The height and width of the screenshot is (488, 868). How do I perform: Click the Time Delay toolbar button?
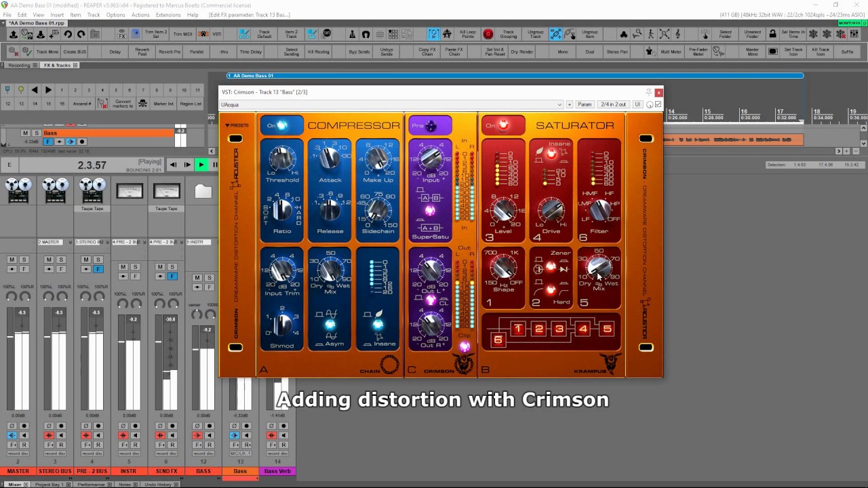pos(251,51)
